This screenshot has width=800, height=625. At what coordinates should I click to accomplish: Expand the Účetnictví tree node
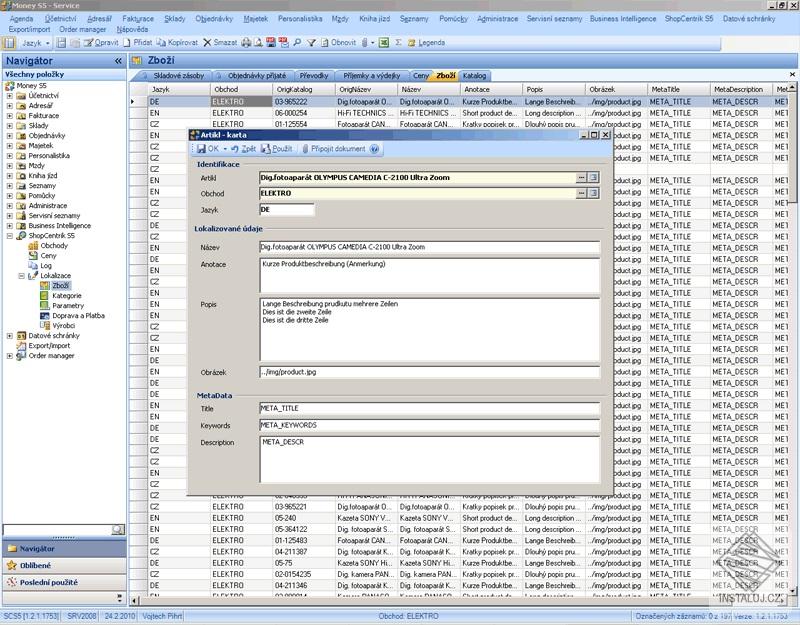point(9,95)
